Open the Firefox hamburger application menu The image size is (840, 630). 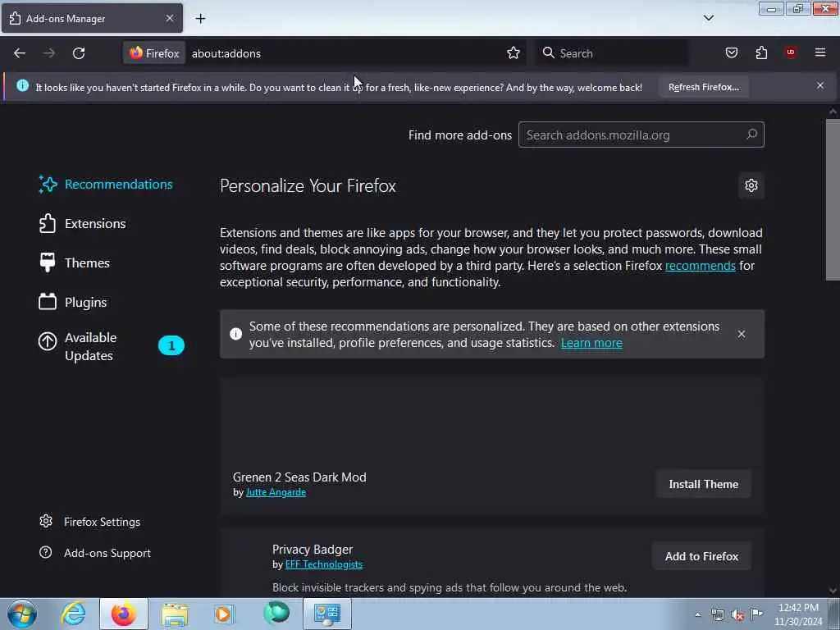coord(820,52)
